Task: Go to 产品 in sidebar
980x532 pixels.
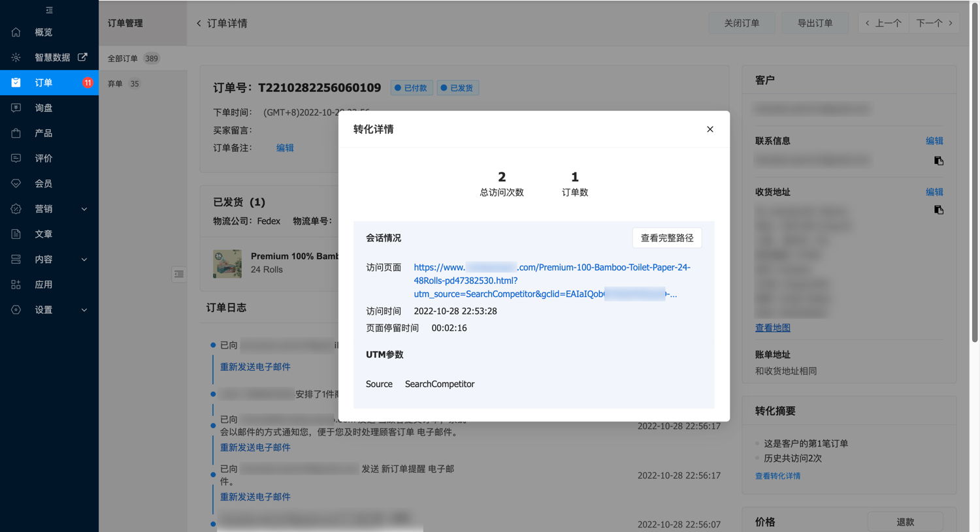Action: tap(43, 133)
